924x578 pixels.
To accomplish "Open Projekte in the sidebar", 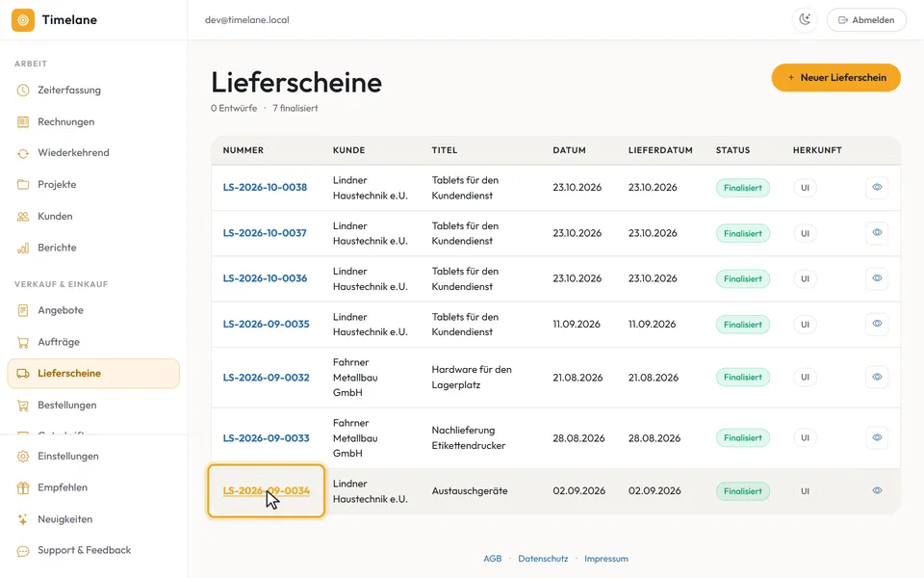I will (x=93, y=185).
